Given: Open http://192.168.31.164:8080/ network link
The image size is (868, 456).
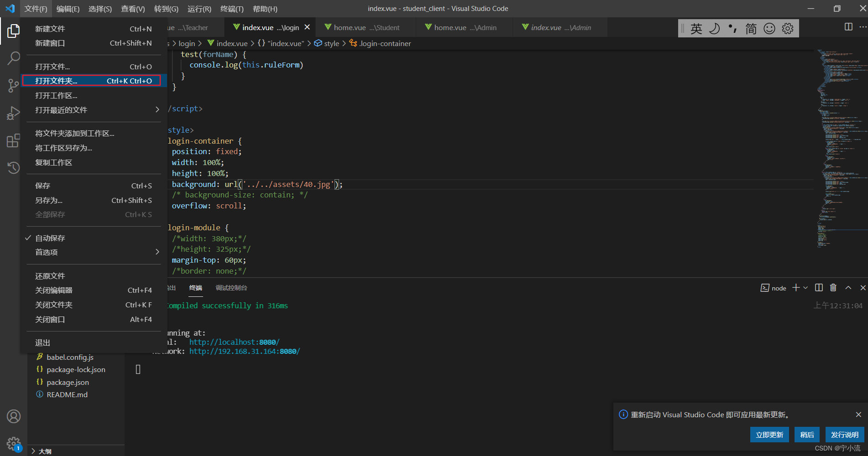Looking at the screenshot, I should coord(245,351).
